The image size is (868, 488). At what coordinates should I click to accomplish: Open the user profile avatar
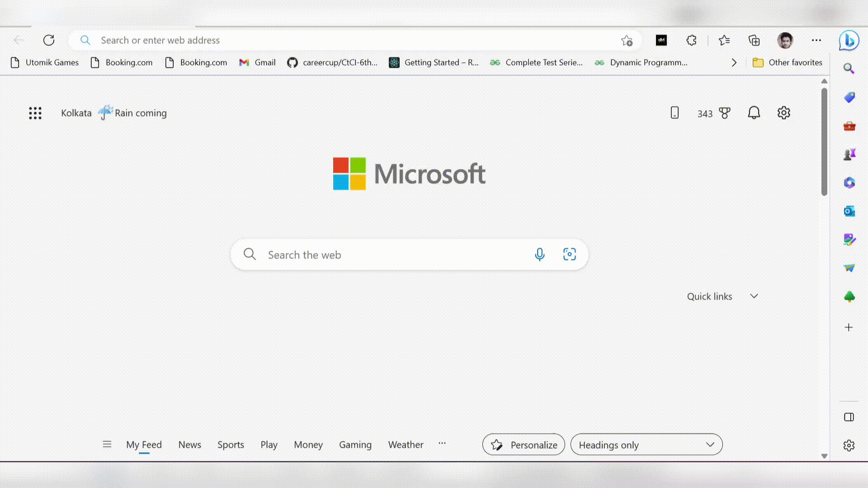[x=785, y=40]
